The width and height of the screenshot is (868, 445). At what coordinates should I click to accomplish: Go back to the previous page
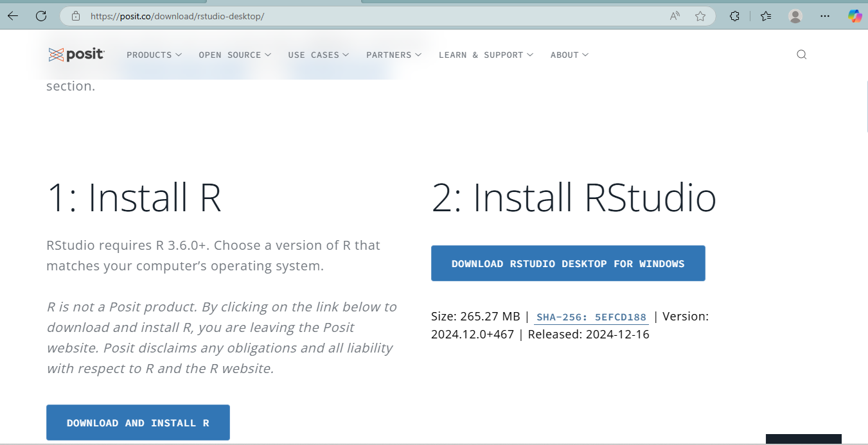tap(13, 16)
